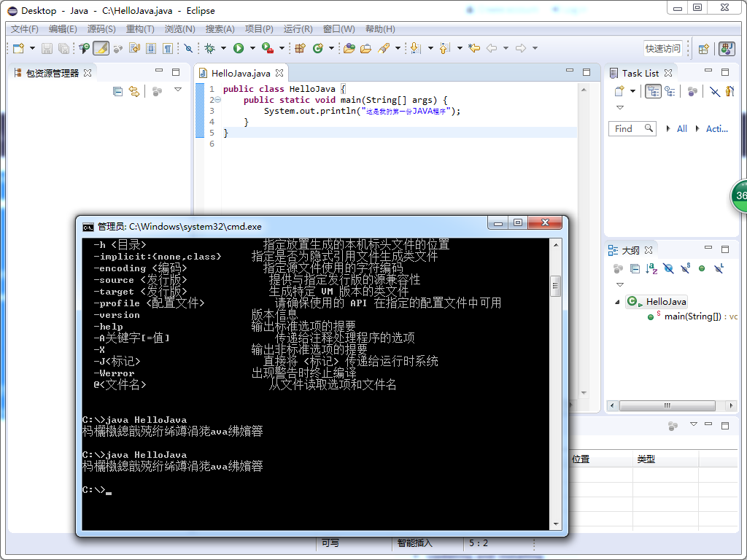Open the 帮助(H) menu
Screen dimensions: 747x560
click(380, 29)
